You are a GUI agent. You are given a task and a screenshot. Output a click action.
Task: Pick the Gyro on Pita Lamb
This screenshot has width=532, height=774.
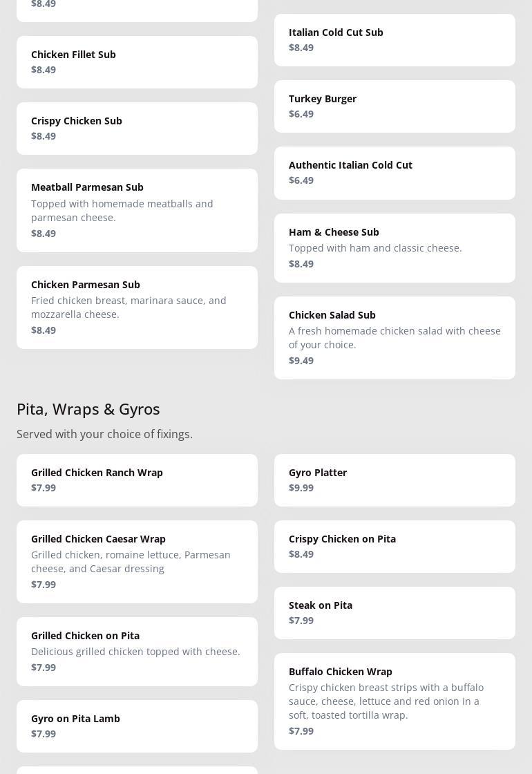[x=137, y=726]
